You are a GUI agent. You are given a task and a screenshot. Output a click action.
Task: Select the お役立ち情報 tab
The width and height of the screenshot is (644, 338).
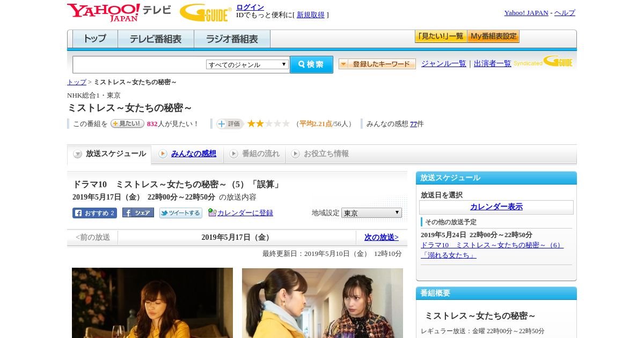320,154
